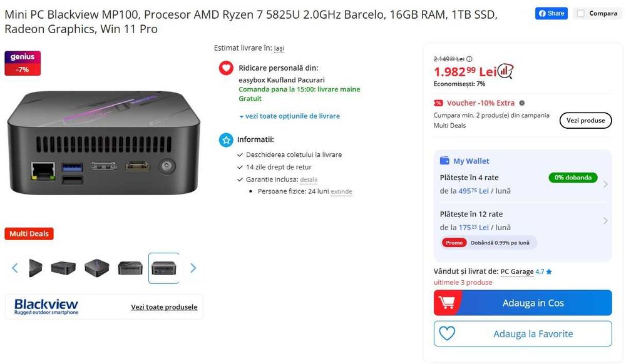Show the previous product thumbnails
Viewport: 626px width, 364px height.
click(x=15, y=268)
